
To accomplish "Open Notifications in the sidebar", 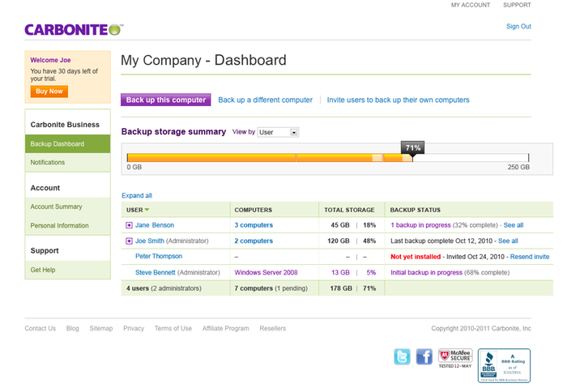I will (x=48, y=162).
